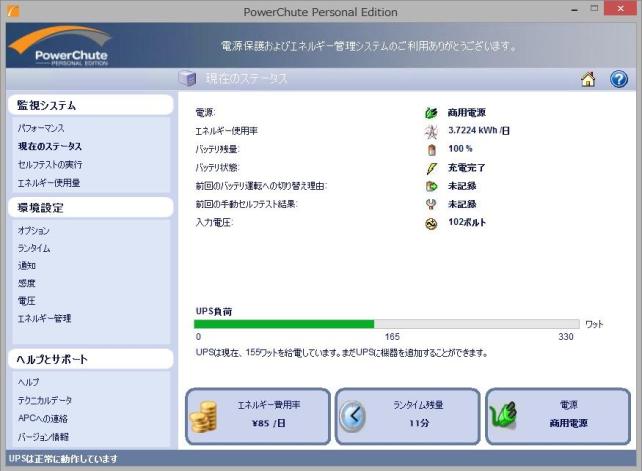
Task: Close the PowerChute Personal Edition window
Action: click(x=621, y=9)
